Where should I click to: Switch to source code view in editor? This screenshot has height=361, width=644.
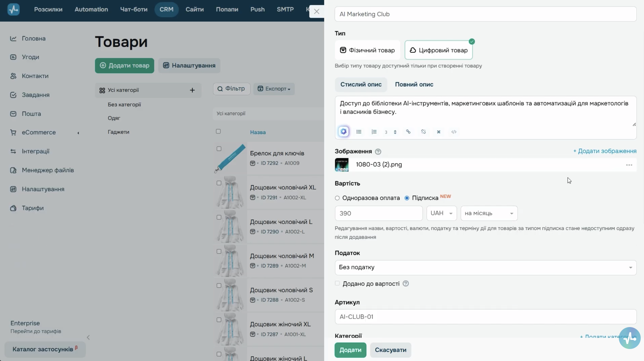(454, 132)
